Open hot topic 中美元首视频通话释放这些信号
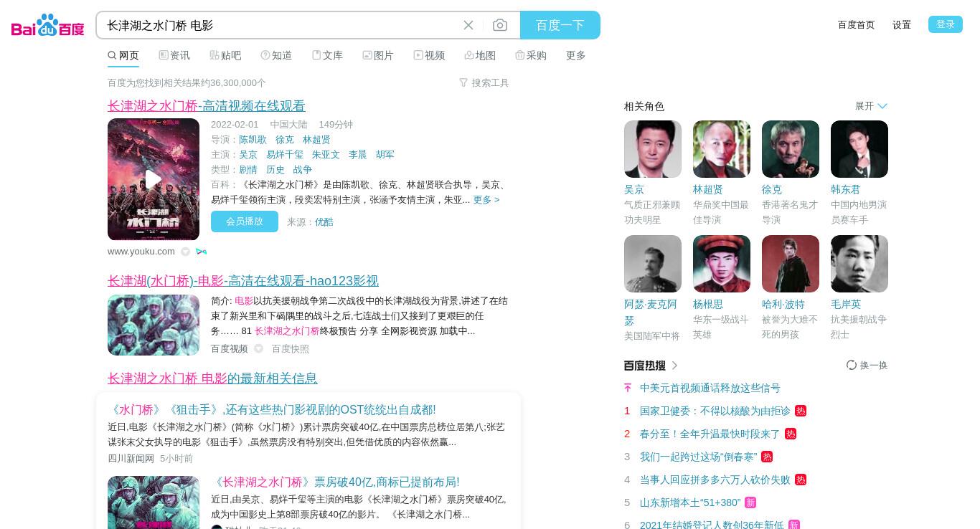The height and width of the screenshot is (529, 980). coord(710,388)
